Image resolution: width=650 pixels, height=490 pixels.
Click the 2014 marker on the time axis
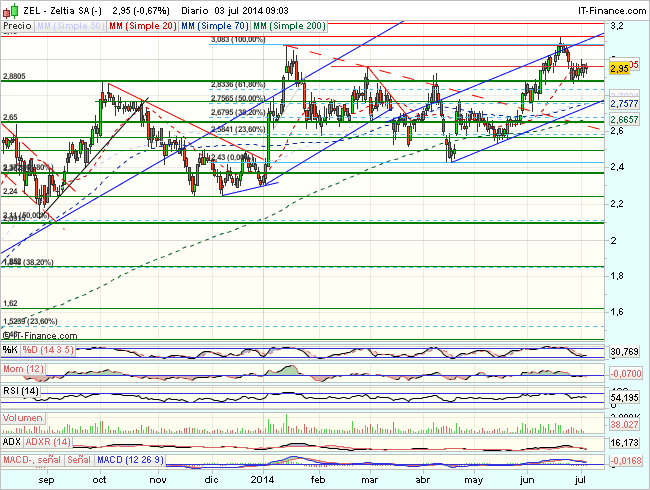[x=262, y=480]
